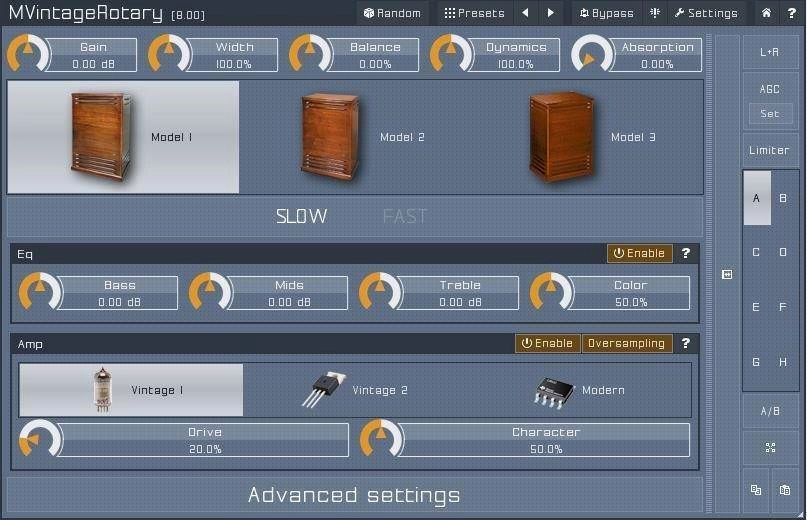The width and height of the screenshot is (807, 520).
Task: Click the copy preset icon
Action: (x=756, y=490)
